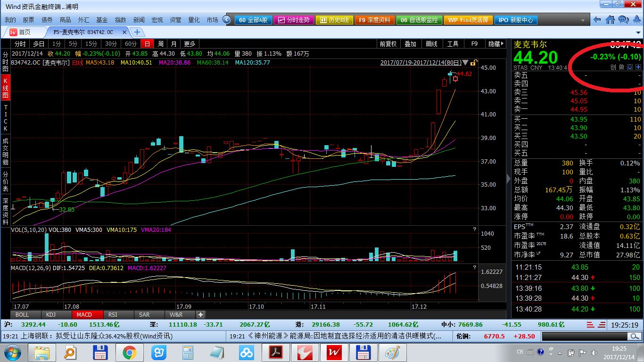Viewport: 644px width, 362px height.
Task: Go to home with house icon
Action: [x=611, y=20]
